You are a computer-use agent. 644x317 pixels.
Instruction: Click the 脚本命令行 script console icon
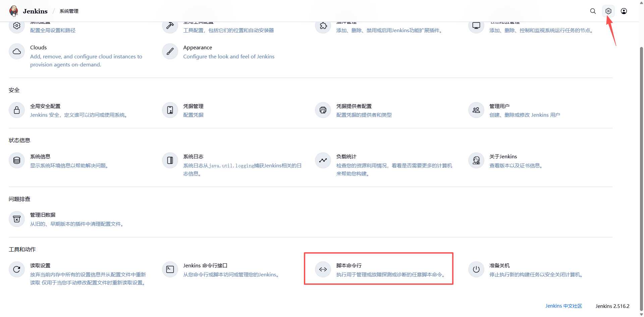click(323, 269)
